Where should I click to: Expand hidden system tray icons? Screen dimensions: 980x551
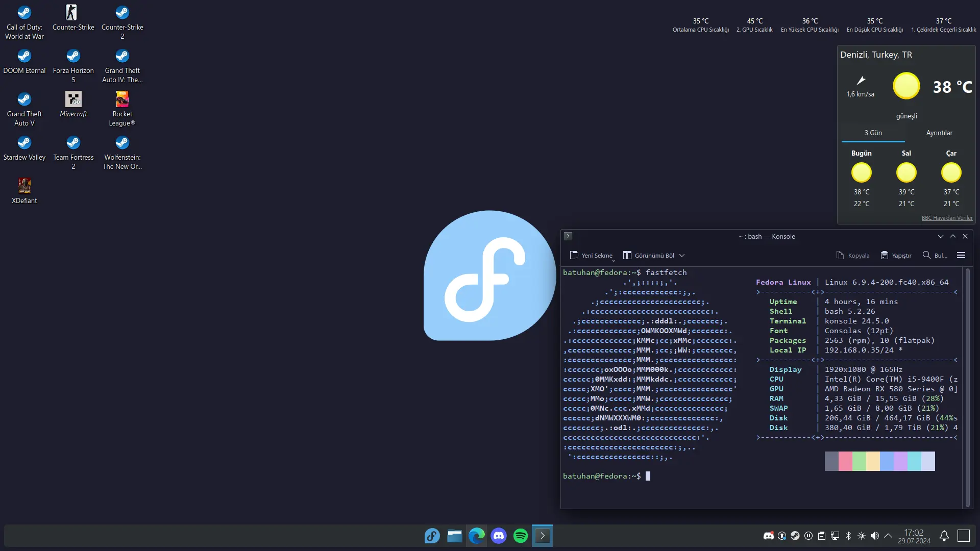[888, 536]
